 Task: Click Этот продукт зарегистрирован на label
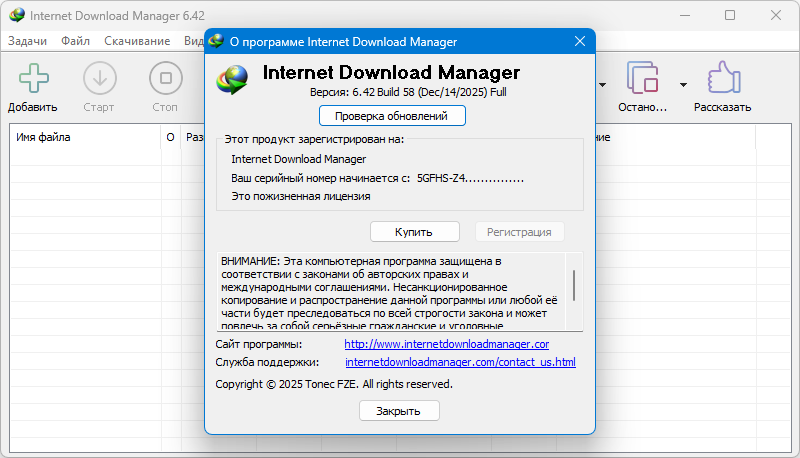point(314,139)
